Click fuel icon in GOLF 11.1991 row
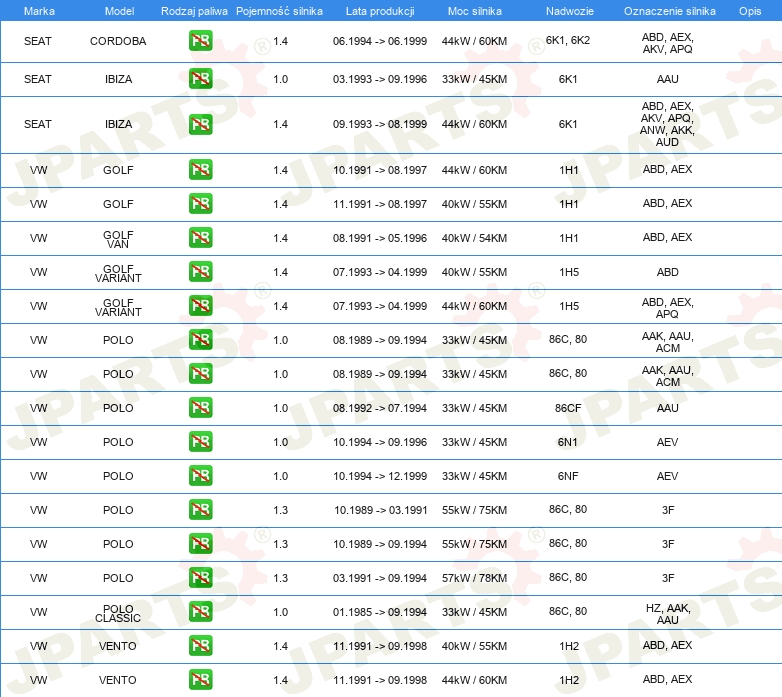This screenshot has height=697, width=782. (x=200, y=203)
